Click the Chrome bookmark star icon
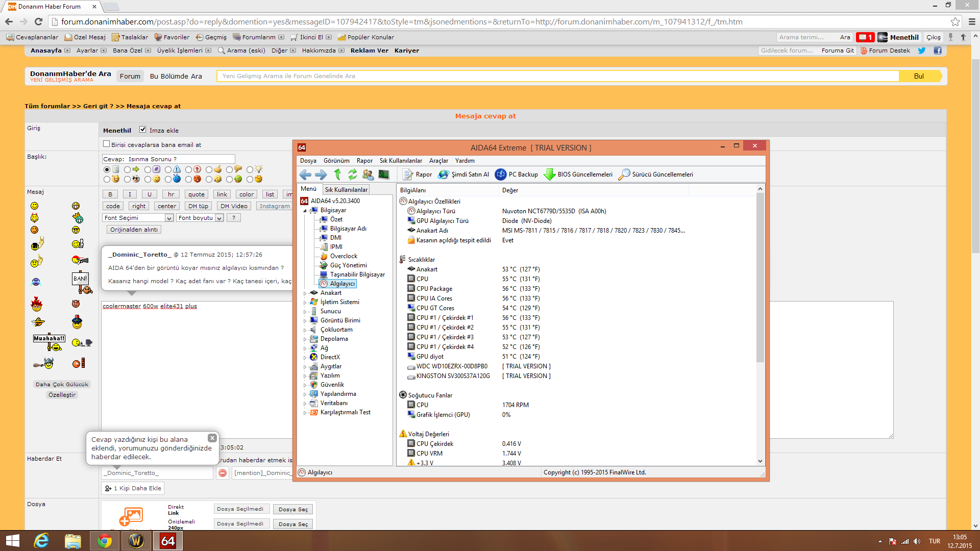980x551 pixels. tap(955, 21)
